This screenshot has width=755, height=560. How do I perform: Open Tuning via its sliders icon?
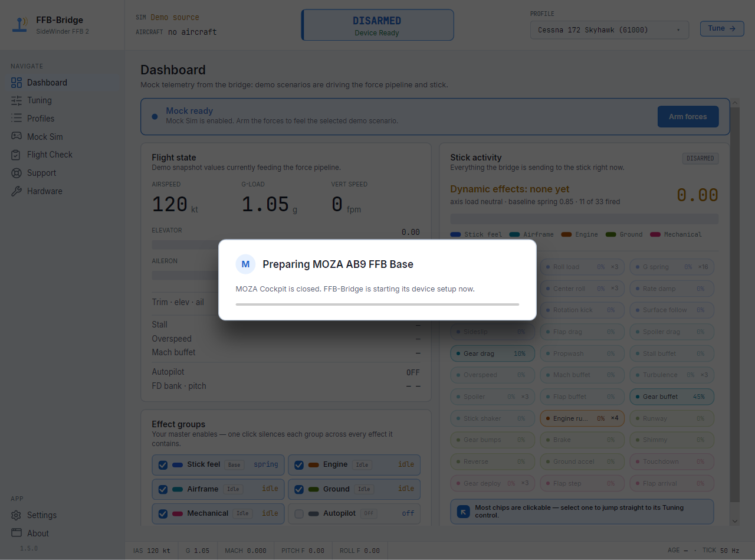[x=17, y=101]
